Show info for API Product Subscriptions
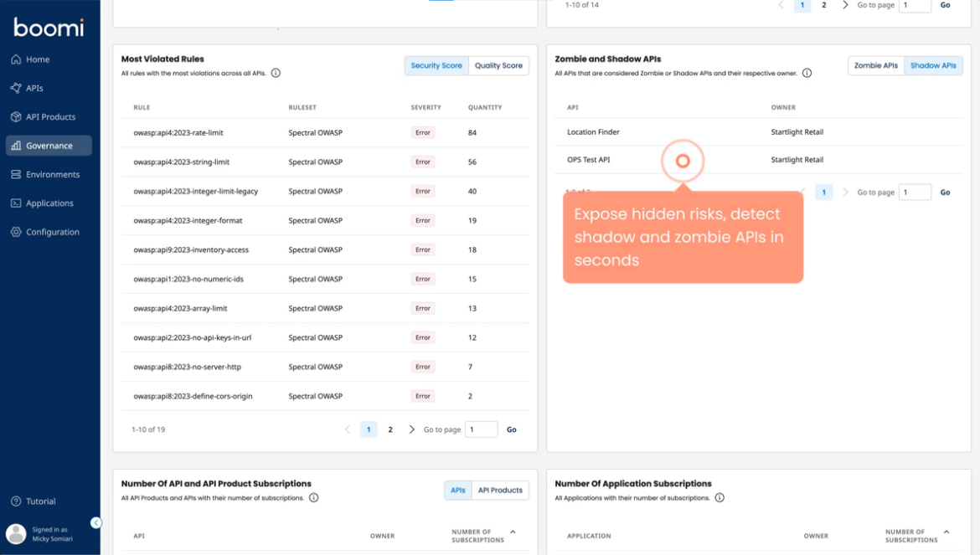 click(314, 497)
